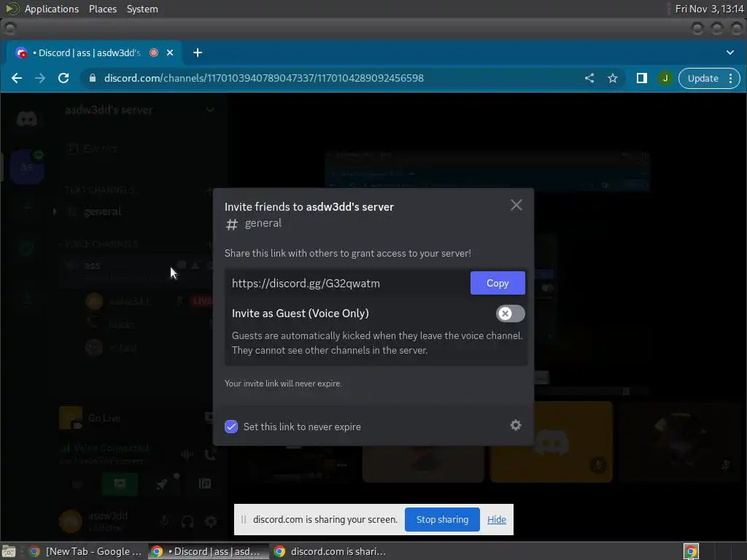Open the System menu
Image resolution: width=747 pixels, height=560 pixels.
coord(142,9)
